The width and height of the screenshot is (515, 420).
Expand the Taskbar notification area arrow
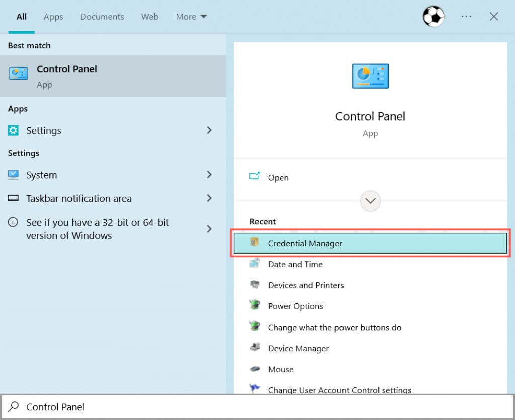[x=209, y=198]
